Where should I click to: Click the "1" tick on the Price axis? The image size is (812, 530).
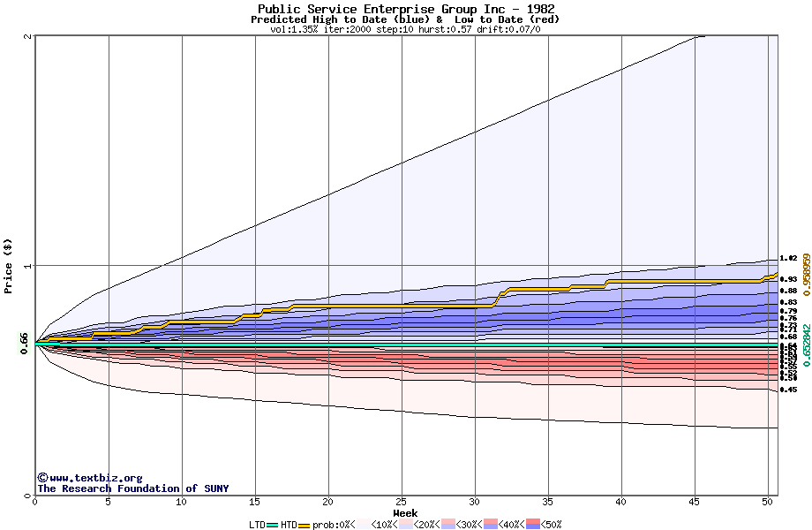point(28,266)
